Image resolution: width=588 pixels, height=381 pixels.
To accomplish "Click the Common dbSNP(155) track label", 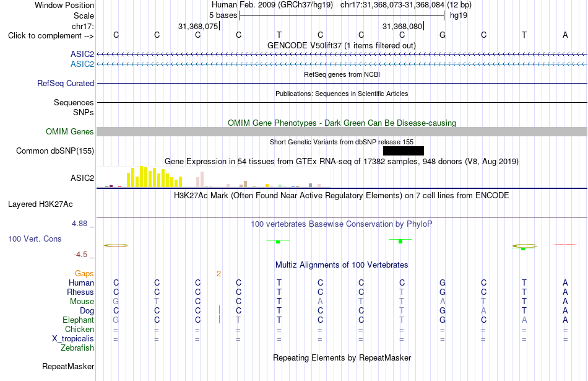I will coord(55,151).
